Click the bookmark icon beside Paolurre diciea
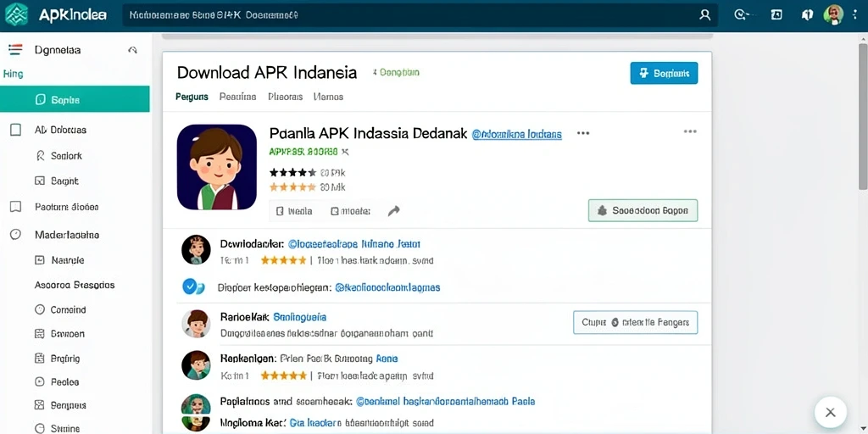 click(15, 207)
